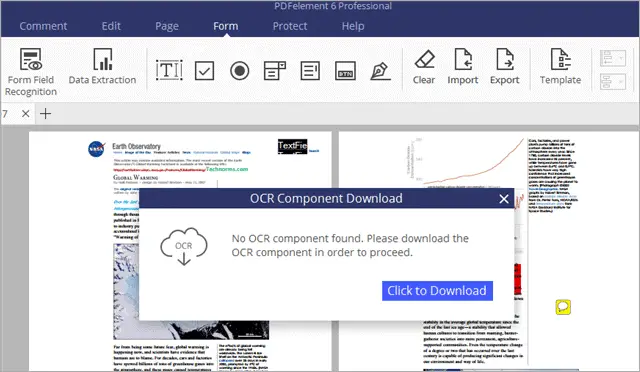Click the Earth Observatory heading

[x=136, y=146]
